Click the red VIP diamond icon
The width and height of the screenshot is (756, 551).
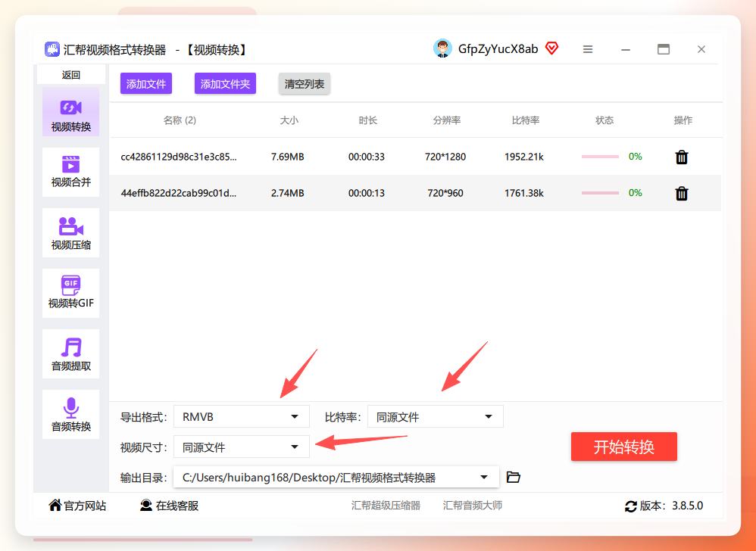551,48
